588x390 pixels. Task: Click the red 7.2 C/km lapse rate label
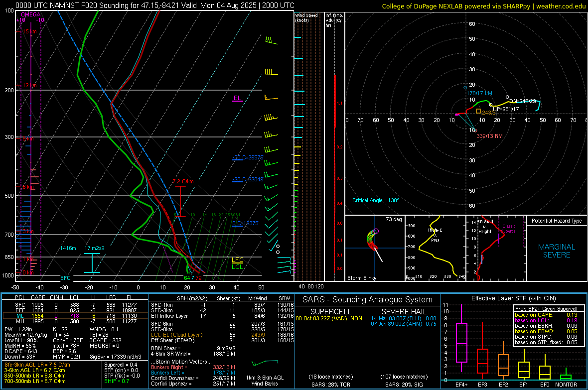(183, 181)
